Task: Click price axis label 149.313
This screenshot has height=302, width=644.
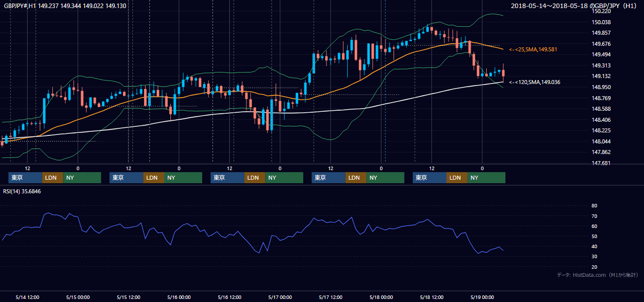Action: 602,65
